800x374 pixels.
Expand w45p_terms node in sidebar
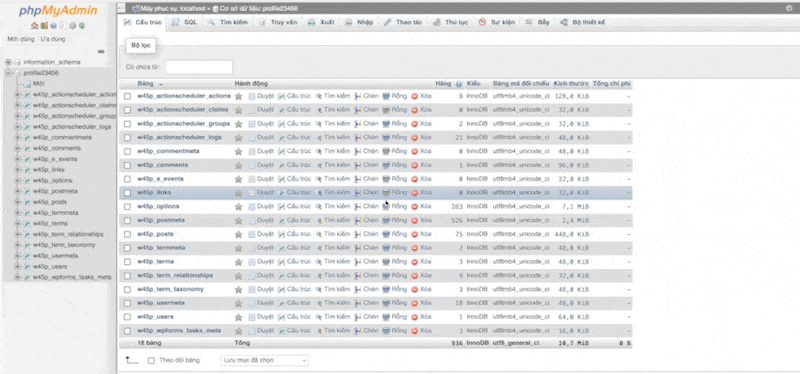[18, 223]
